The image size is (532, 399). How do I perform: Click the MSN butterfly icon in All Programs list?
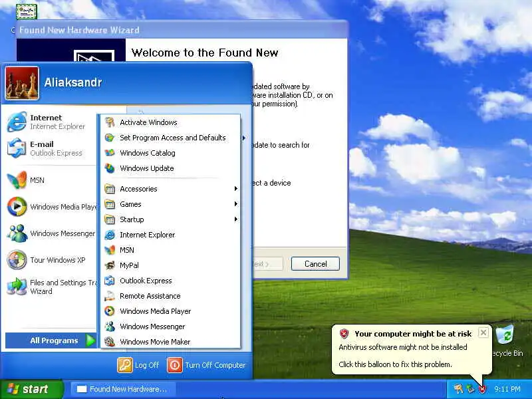pos(110,250)
